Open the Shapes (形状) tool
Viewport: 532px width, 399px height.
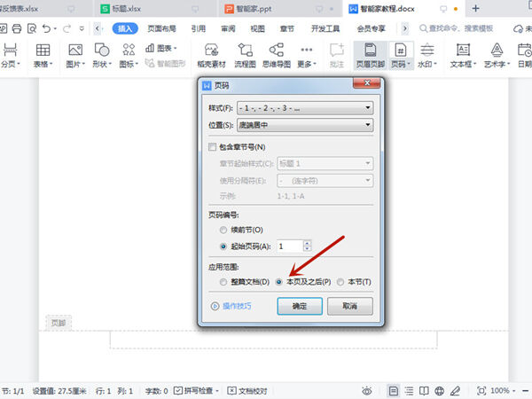click(x=102, y=55)
